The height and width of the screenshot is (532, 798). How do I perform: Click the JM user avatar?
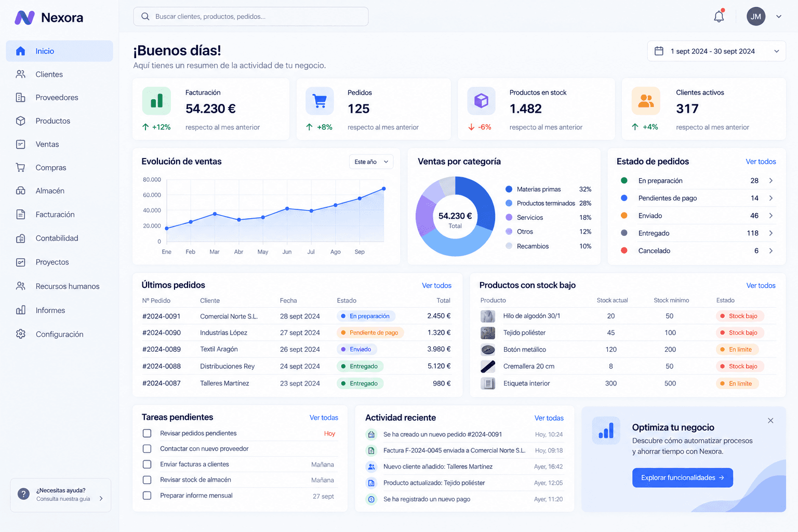pos(756,17)
